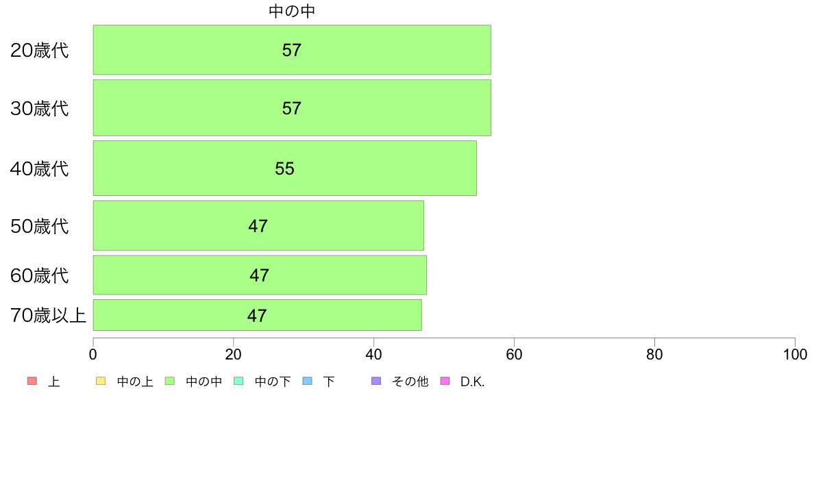Click the purple その他 legend swatch
Viewport: 814px width, 504px height.
click(x=376, y=381)
